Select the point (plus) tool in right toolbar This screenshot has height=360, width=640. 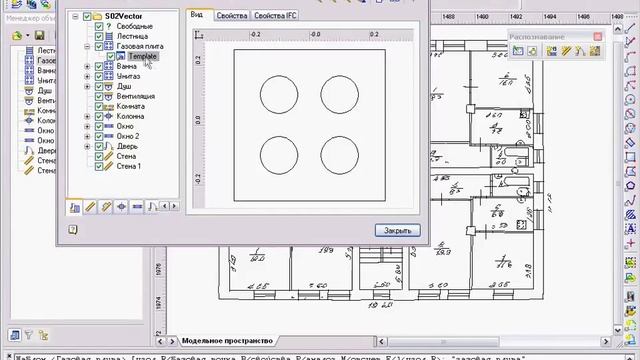point(630,243)
